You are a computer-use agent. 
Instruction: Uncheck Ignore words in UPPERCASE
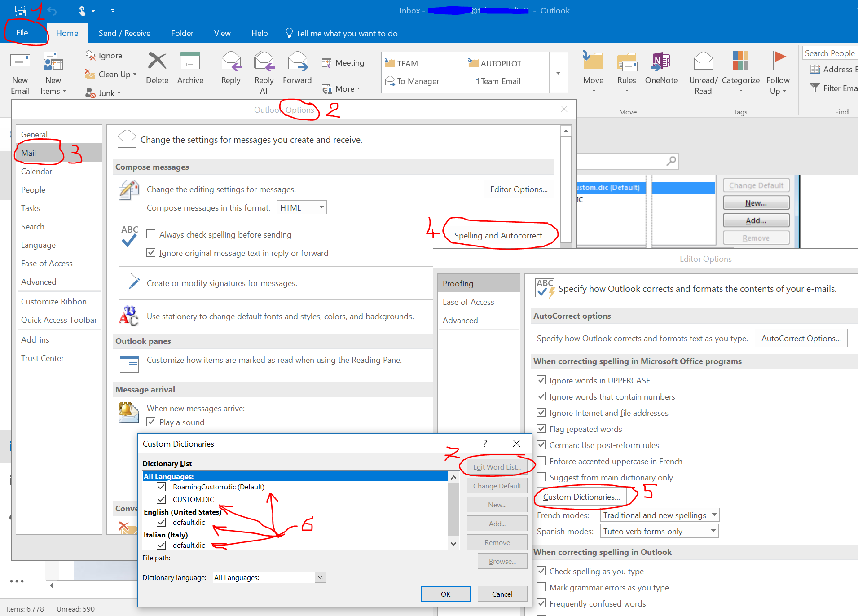[x=541, y=380]
